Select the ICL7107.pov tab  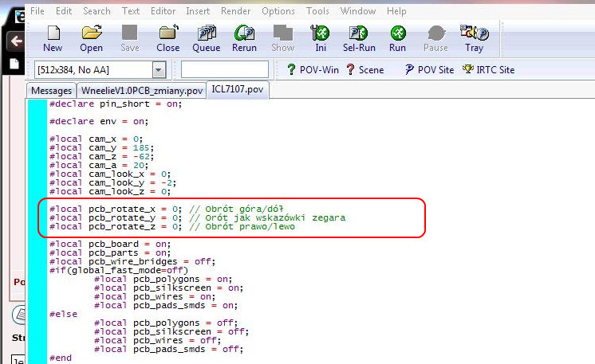[x=238, y=89]
